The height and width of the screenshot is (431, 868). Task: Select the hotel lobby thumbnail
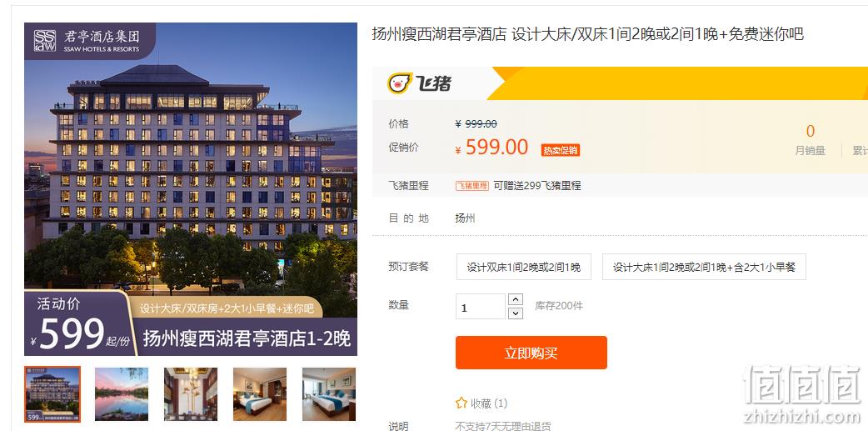pyautogui.click(x=191, y=393)
